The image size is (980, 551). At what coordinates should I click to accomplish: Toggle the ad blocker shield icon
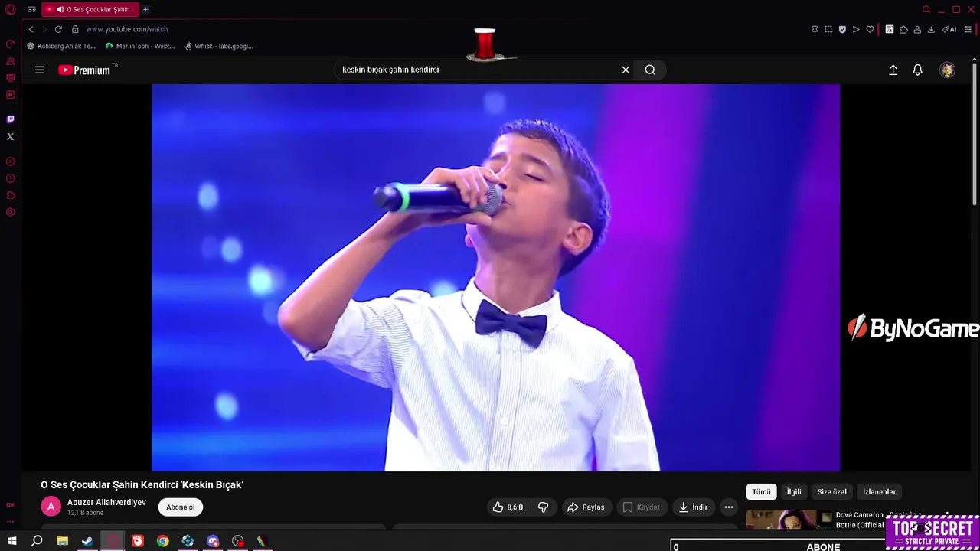[x=842, y=29]
